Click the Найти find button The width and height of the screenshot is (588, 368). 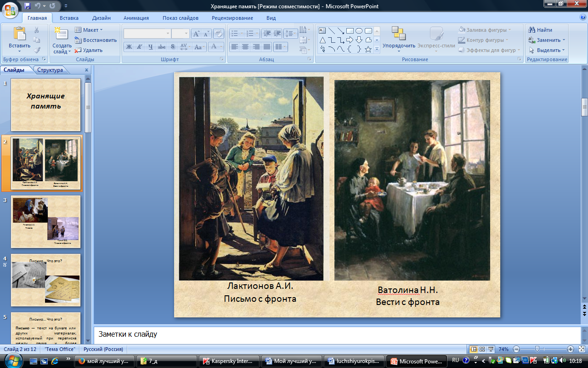tap(541, 30)
